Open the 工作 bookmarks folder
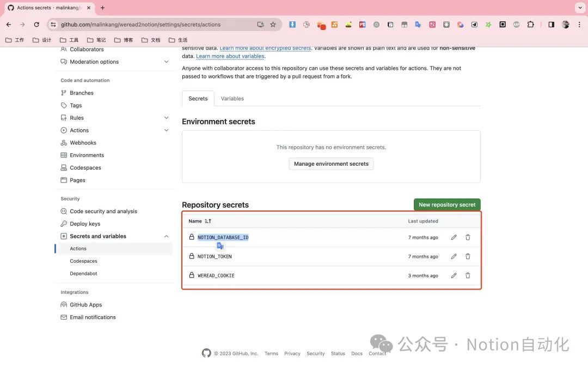Viewport: 588px width, 368px height. [15, 40]
